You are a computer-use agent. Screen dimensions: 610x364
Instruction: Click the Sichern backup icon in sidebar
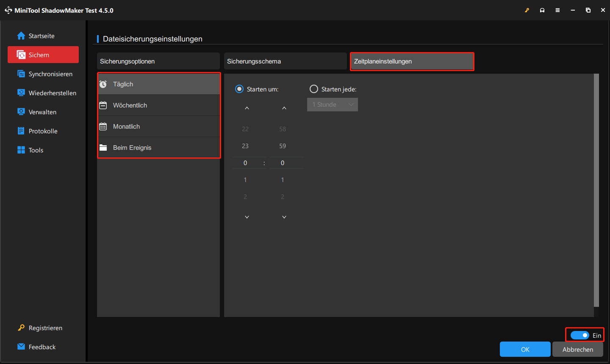click(x=21, y=55)
